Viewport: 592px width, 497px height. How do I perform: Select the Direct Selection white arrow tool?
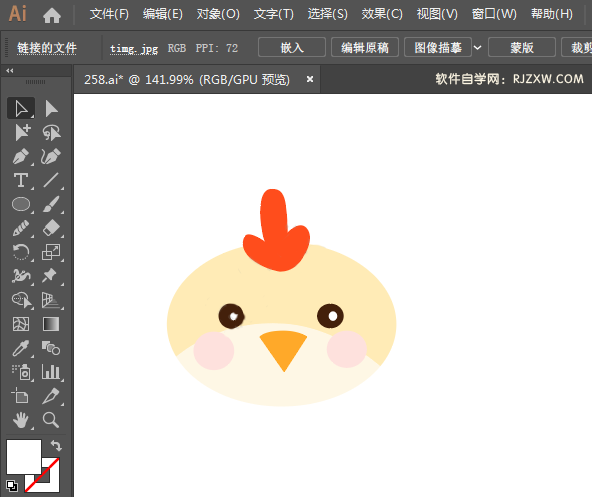pos(51,109)
